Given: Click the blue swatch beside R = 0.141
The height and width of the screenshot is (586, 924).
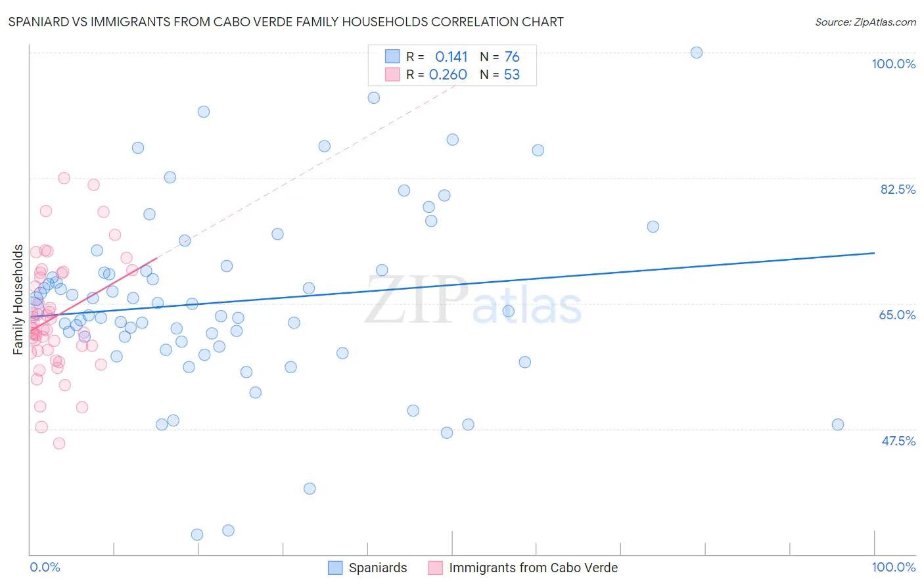Looking at the screenshot, I should coord(392,56).
